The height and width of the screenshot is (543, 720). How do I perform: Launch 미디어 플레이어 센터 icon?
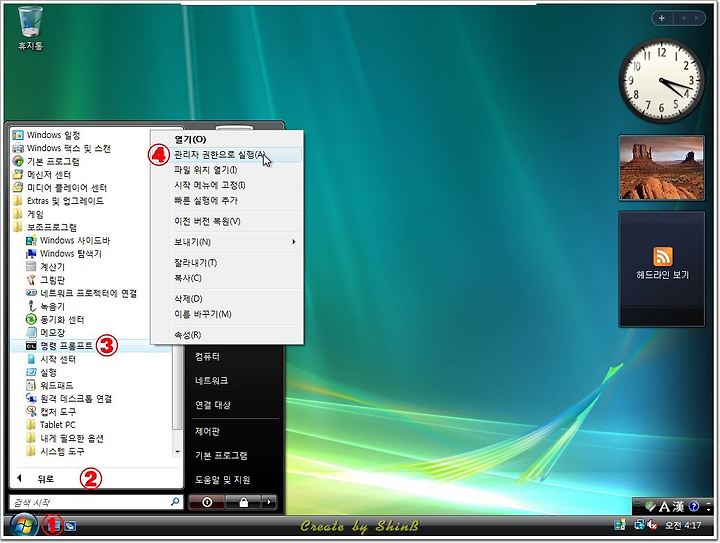(17, 187)
